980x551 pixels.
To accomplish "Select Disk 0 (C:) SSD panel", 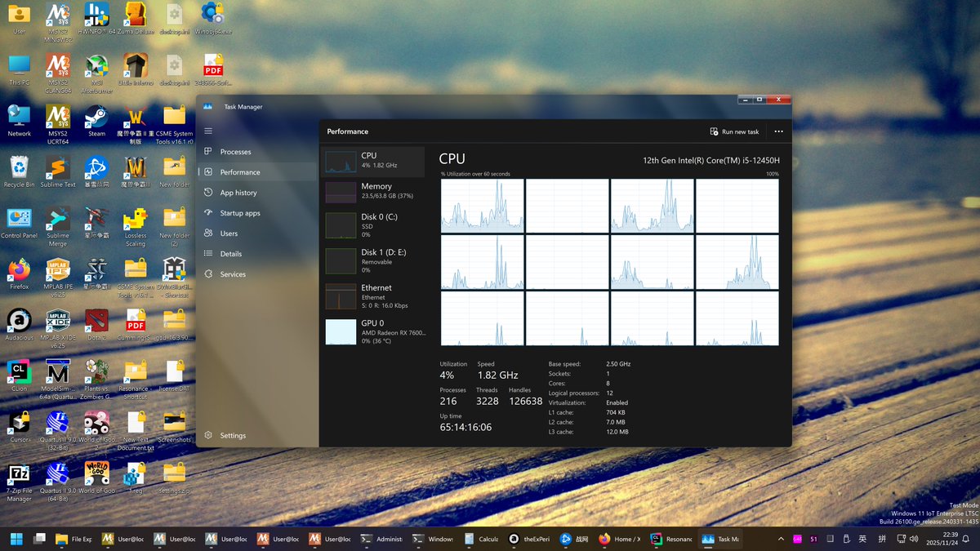I will click(x=373, y=225).
